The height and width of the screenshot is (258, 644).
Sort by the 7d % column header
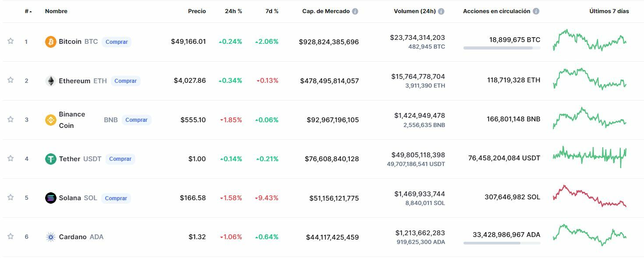click(x=272, y=11)
